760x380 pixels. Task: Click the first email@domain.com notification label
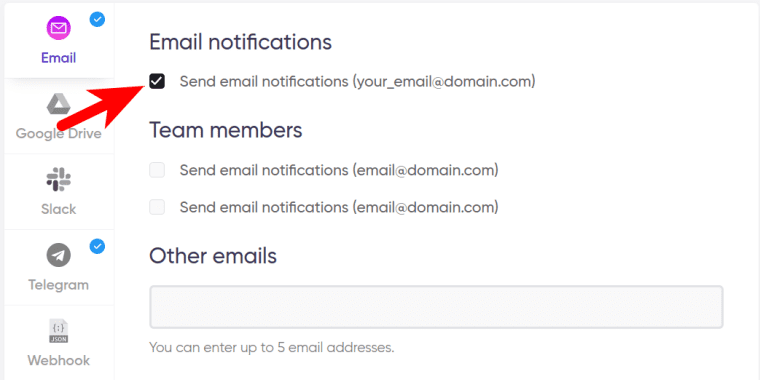pos(339,170)
